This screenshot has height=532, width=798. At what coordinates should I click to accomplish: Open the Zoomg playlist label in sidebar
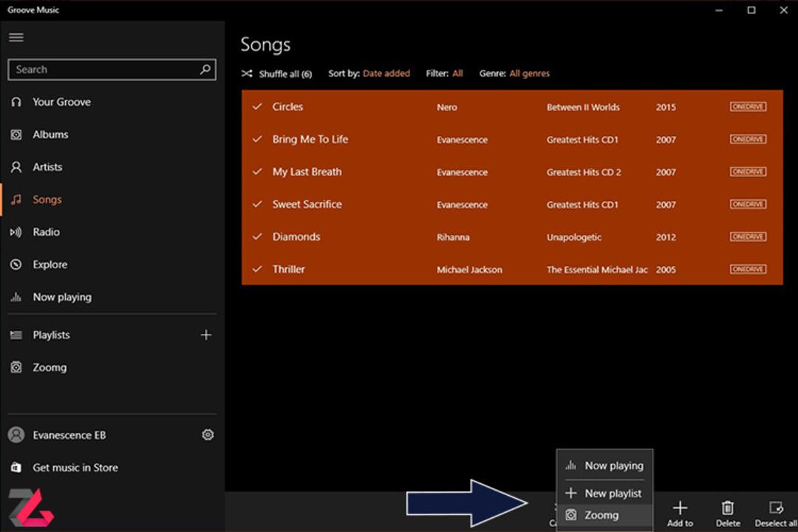point(50,367)
